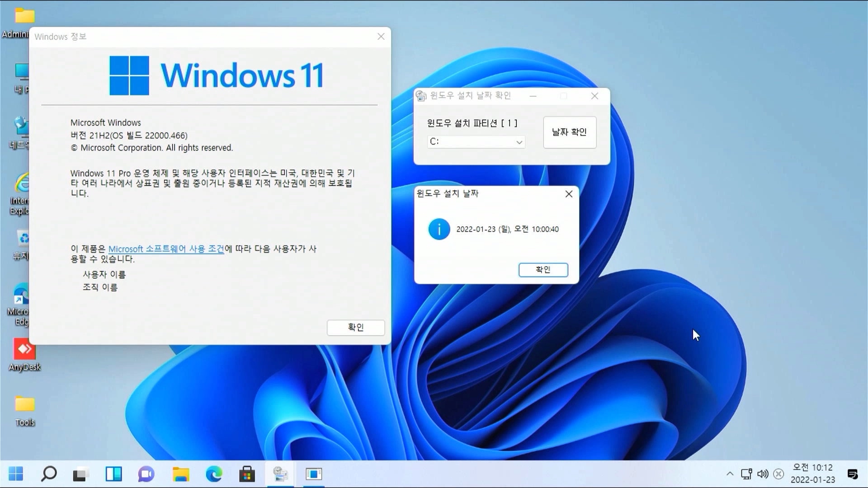Click 윈도우 설치 파티션 [ 1 ] label
The height and width of the screenshot is (488, 868).
tap(472, 123)
